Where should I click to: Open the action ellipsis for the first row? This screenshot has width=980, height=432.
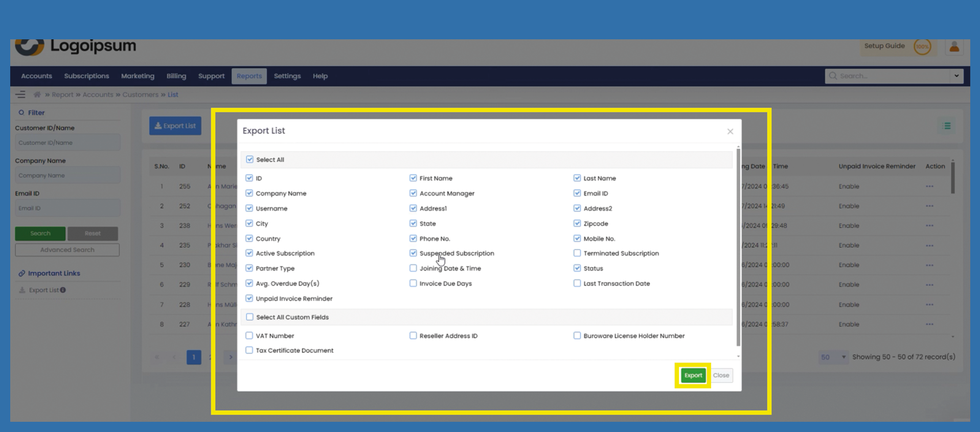pos(929,186)
